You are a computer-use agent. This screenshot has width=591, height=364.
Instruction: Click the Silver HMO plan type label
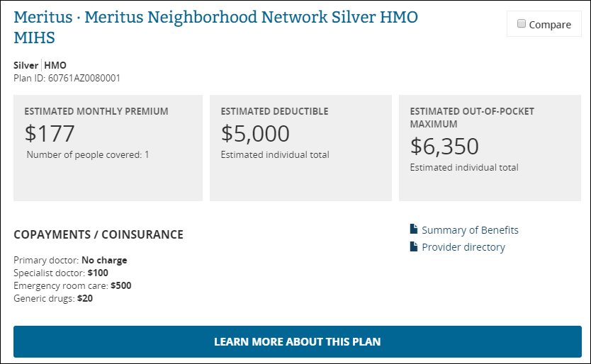[x=40, y=65]
